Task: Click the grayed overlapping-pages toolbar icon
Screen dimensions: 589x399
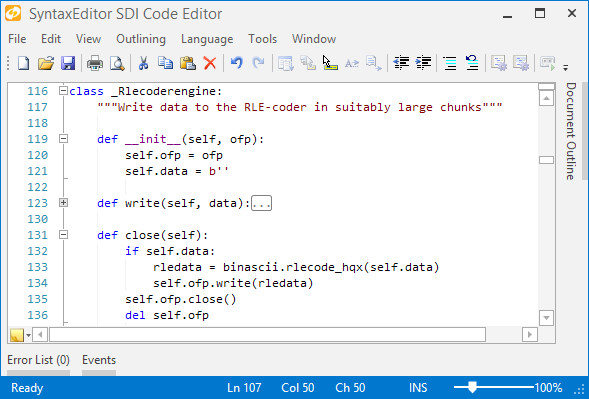Action: coord(308,63)
